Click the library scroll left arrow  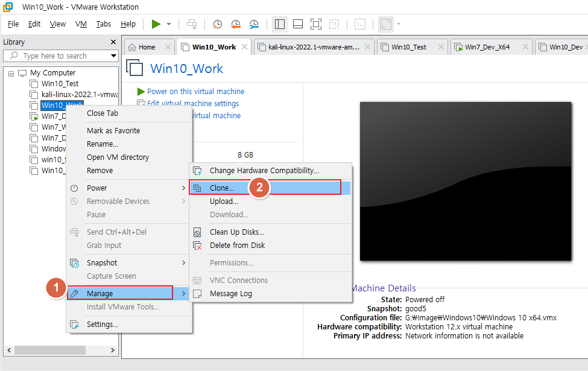point(9,350)
